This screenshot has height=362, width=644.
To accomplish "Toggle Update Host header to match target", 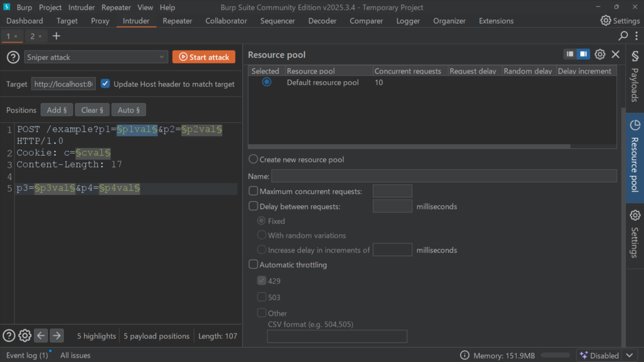I will pos(105,84).
